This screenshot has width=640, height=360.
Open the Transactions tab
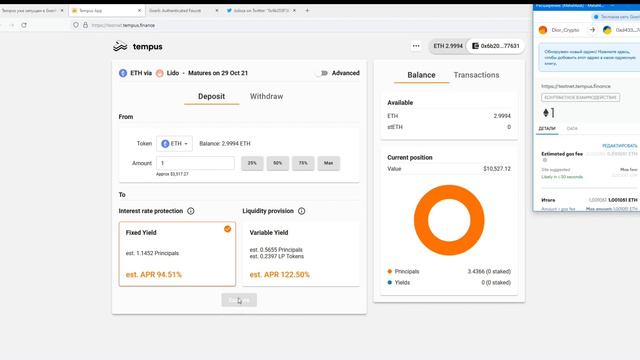[476, 75]
